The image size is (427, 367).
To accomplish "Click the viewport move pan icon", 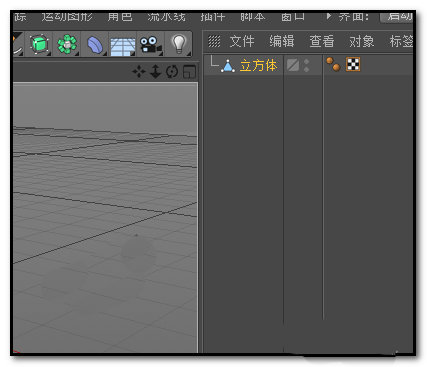I will tap(139, 72).
